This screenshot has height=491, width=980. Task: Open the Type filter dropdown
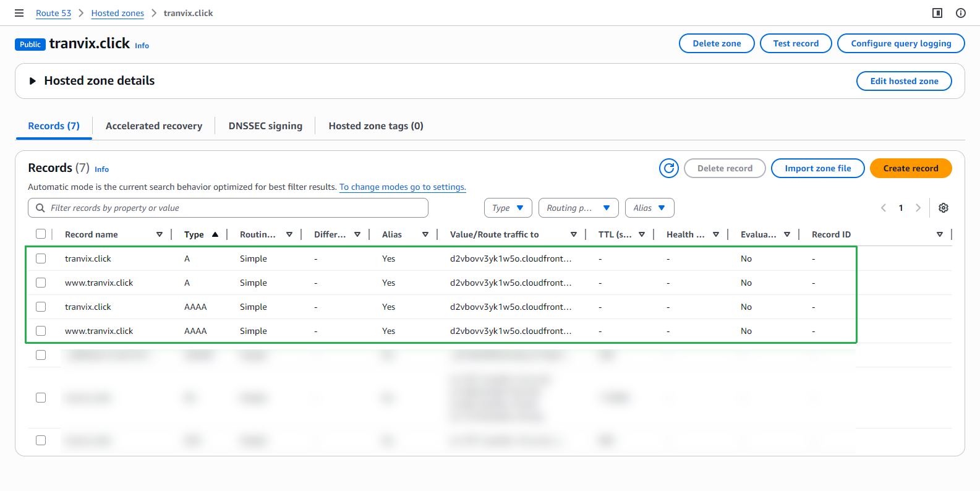tap(508, 208)
